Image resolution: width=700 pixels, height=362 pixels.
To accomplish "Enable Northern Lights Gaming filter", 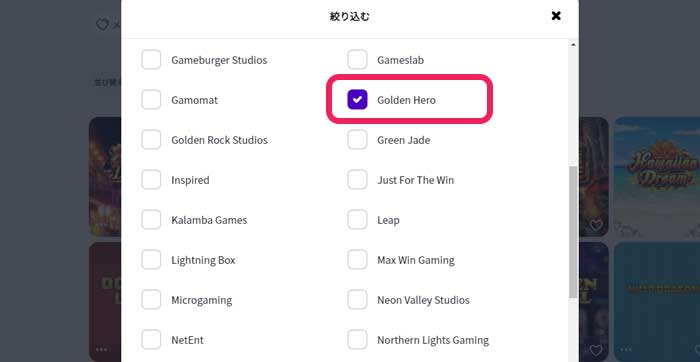I will (357, 340).
